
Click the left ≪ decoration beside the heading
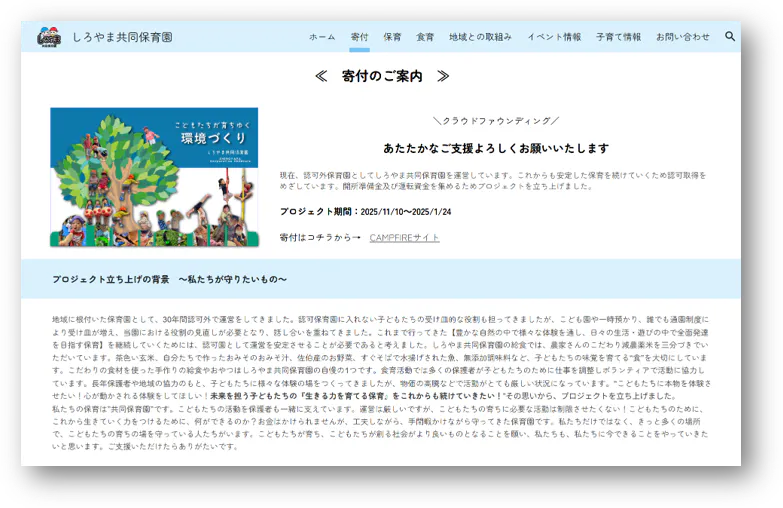pyautogui.click(x=321, y=76)
